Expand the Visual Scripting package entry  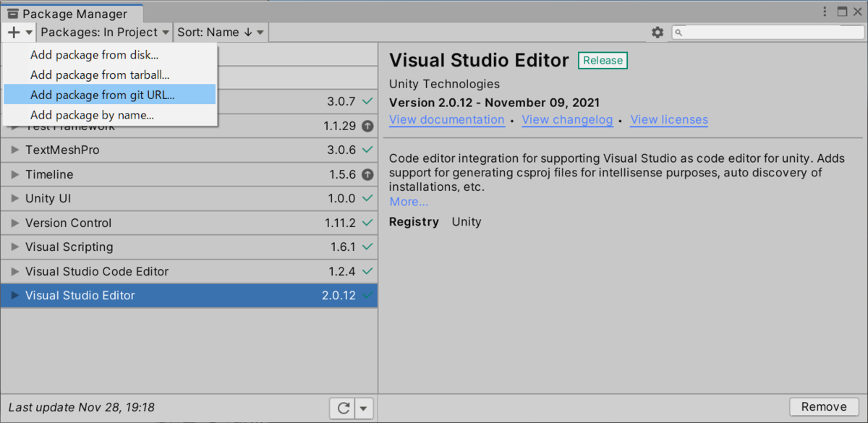[x=14, y=247]
